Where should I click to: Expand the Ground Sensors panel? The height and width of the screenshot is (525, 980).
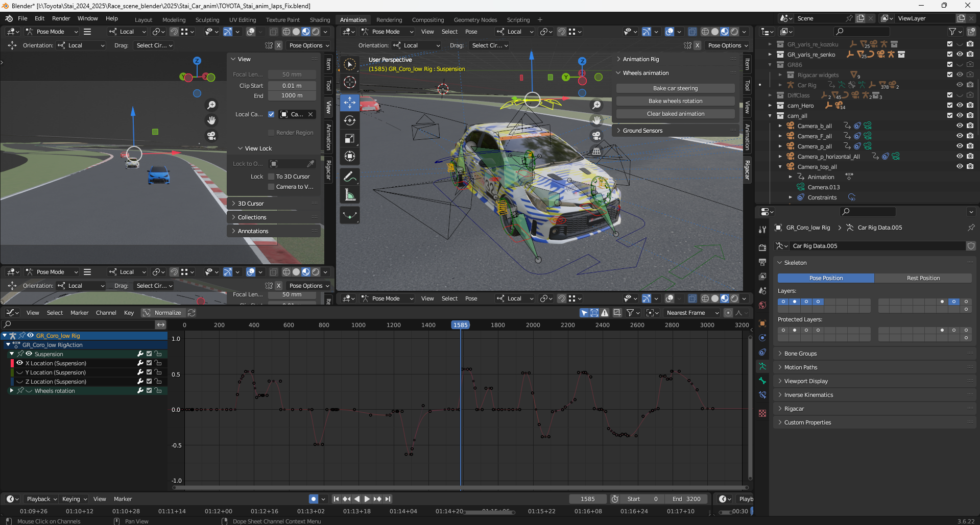coord(642,131)
